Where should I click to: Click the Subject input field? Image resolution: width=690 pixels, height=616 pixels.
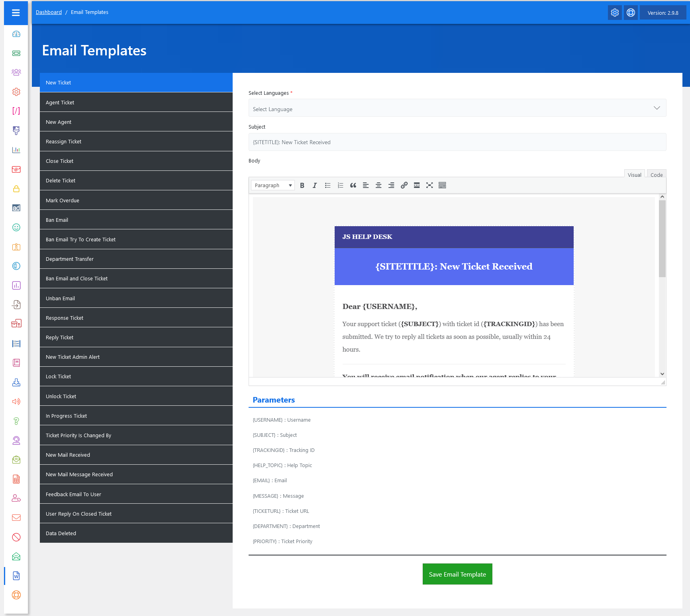pyautogui.click(x=457, y=142)
